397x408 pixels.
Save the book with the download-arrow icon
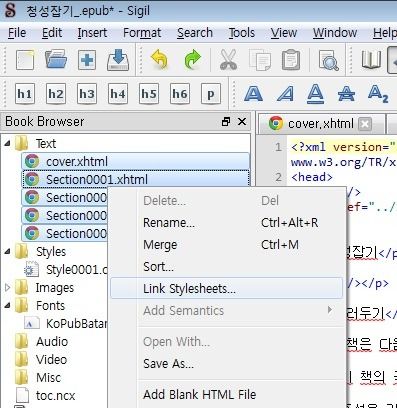[118, 60]
